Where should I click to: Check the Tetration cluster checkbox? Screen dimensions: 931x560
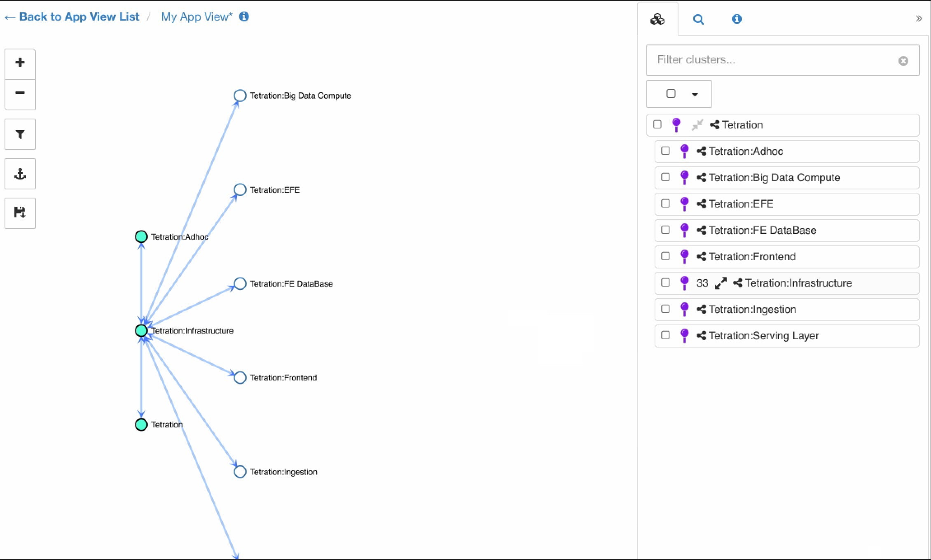click(x=657, y=124)
